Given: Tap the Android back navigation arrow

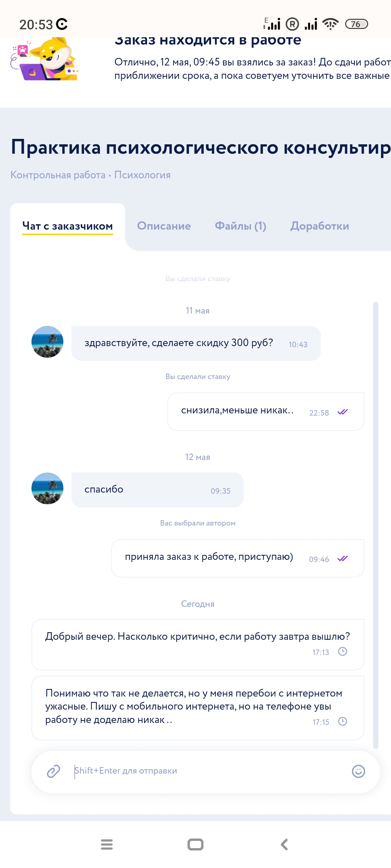Looking at the screenshot, I should point(285,844).
